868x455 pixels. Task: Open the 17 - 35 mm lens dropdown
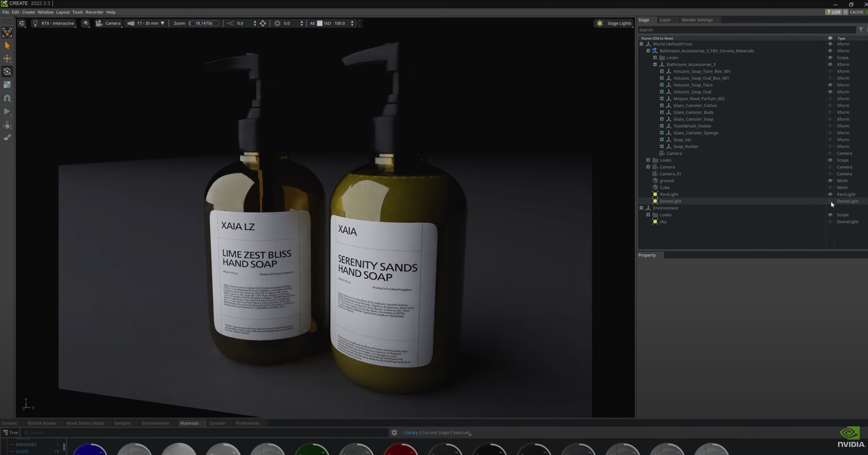coord(147,23)
